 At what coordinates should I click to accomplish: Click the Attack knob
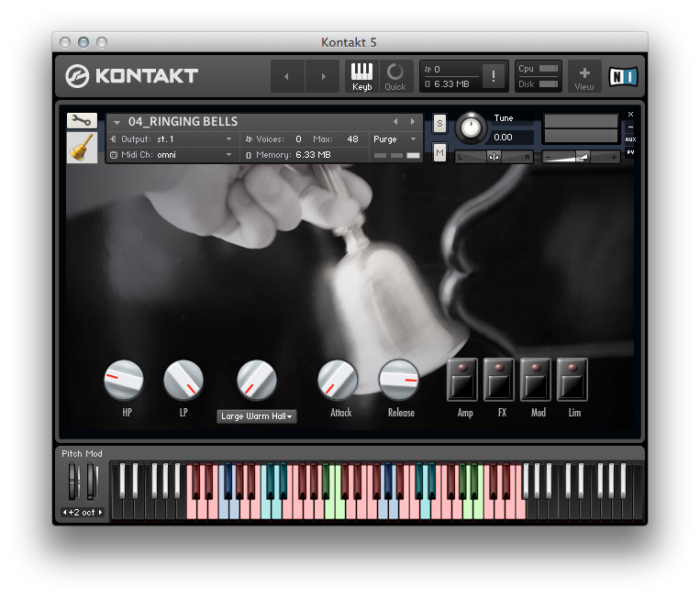pyautogui.click(x=338, y=381)
